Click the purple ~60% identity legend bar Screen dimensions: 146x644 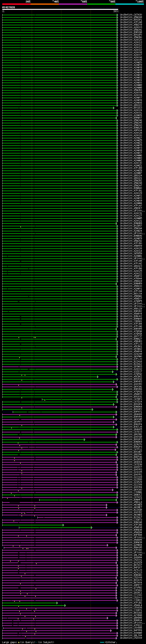(x=73, y=4)
